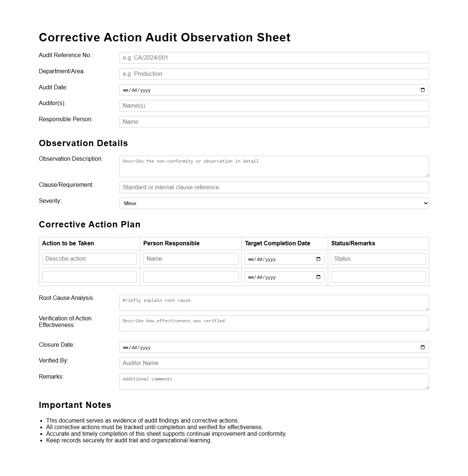Click the Audit Reference No. field
The width and height of the screenshot is (468, 476).
(274, 58)
